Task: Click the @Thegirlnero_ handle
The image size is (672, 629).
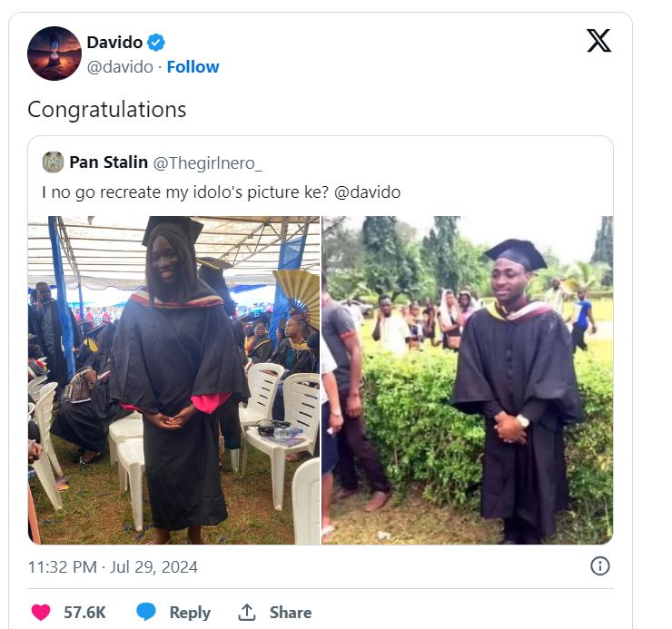Action: [208, 163]
